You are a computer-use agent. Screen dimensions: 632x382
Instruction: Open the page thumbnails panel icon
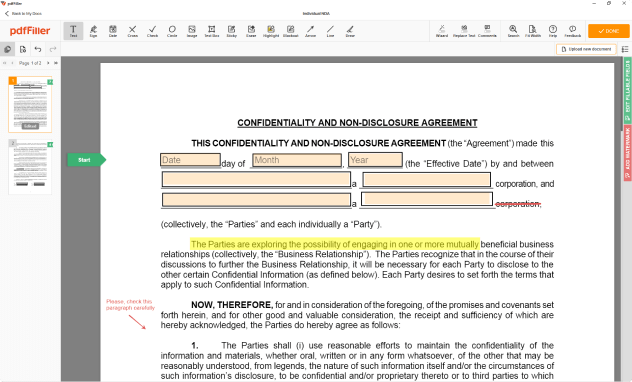8,49
